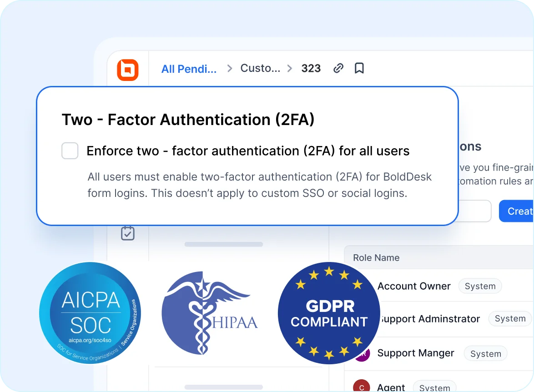The width and height of the screenshot is (534, 392).
Task: Click the HIPAA compliance badge
Action: click(x=210, y=313)
